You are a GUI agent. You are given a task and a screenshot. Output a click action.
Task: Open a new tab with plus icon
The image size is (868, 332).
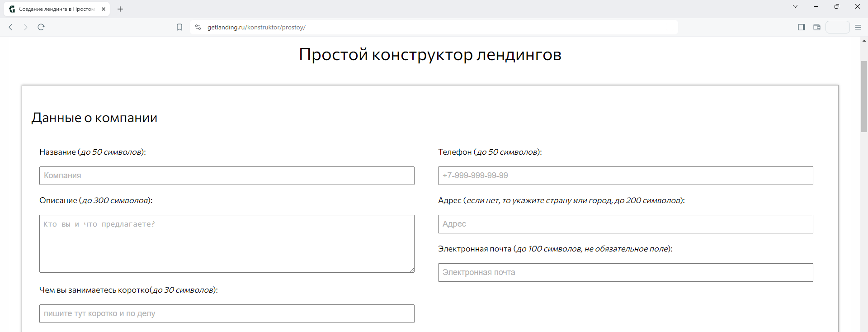click(120, 9)
